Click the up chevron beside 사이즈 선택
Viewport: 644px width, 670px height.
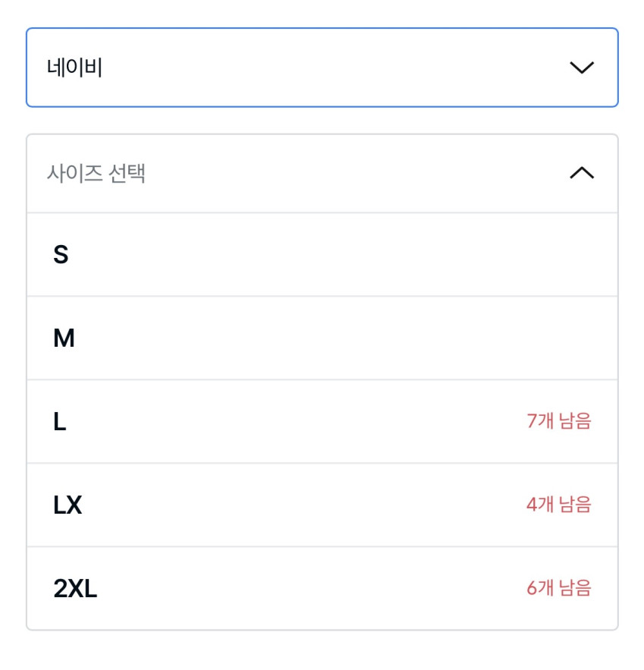point(582,174)
